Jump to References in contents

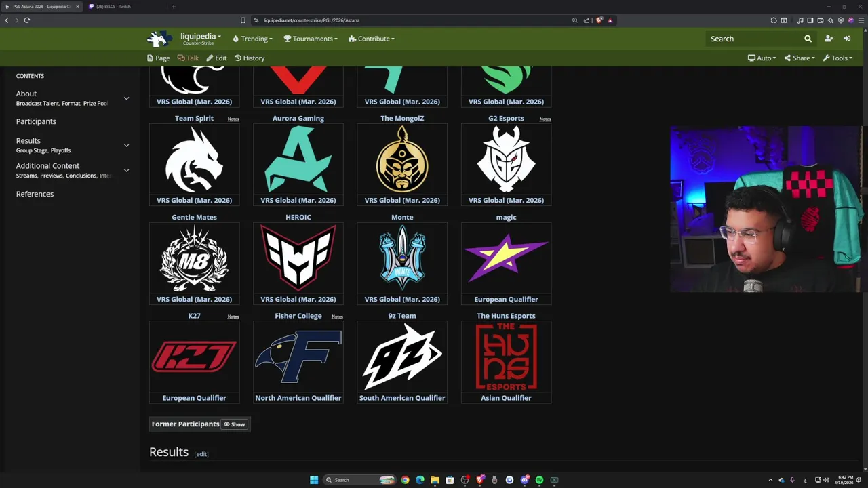35,194
